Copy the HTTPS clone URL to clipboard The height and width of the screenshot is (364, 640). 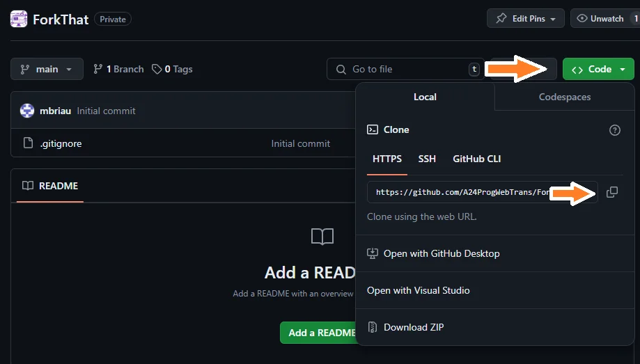(x=612, y=192)
